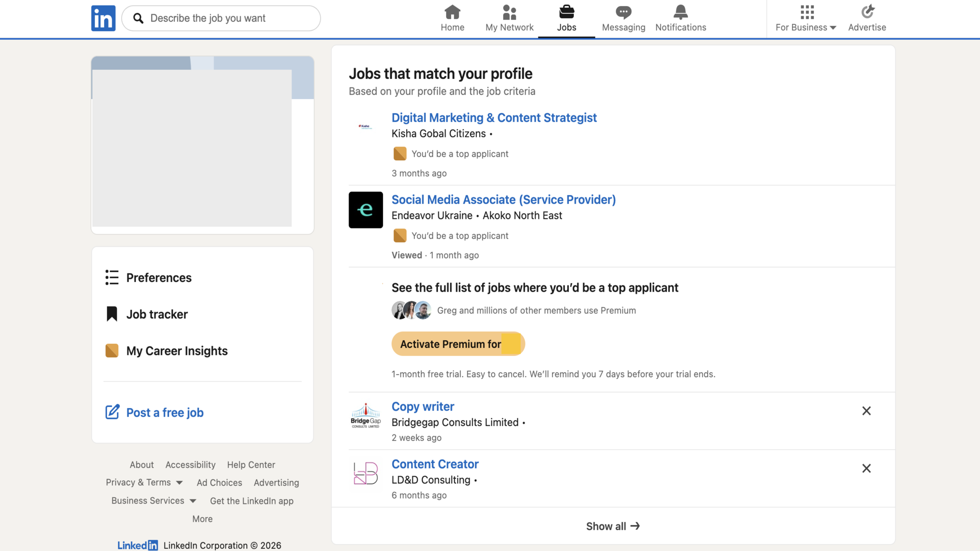
Task: Click the Preferences list icon
Action: [x=112, y=278]
